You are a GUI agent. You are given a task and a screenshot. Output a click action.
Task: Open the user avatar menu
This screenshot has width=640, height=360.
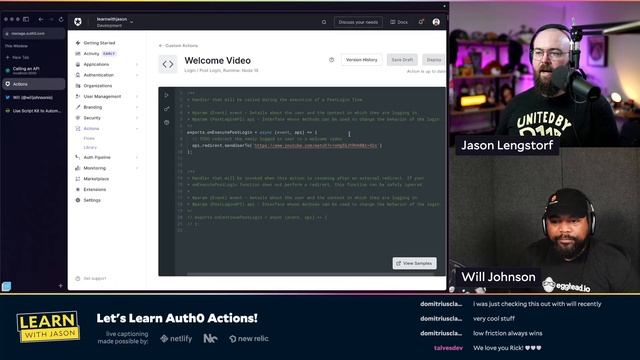click(x=436, y=22)
